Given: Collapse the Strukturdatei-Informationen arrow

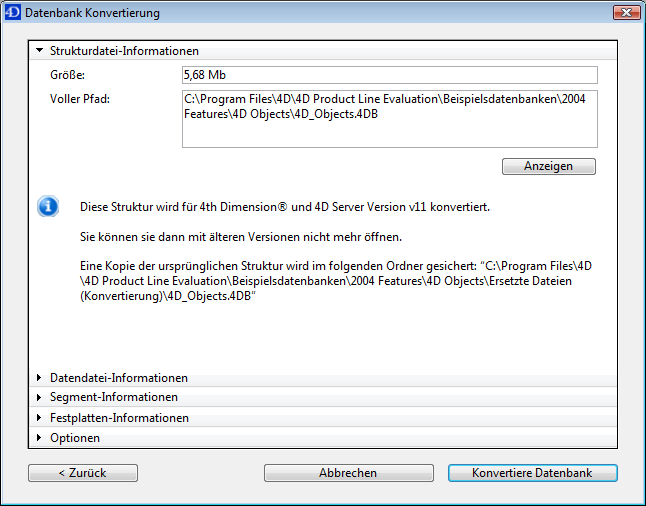Looking at the screenshot, I should 39,50.
